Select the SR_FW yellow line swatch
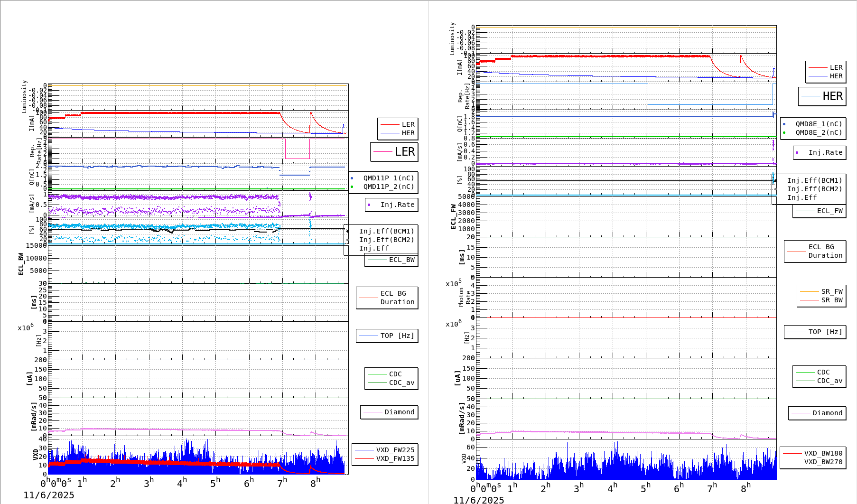 click(809, 291)
